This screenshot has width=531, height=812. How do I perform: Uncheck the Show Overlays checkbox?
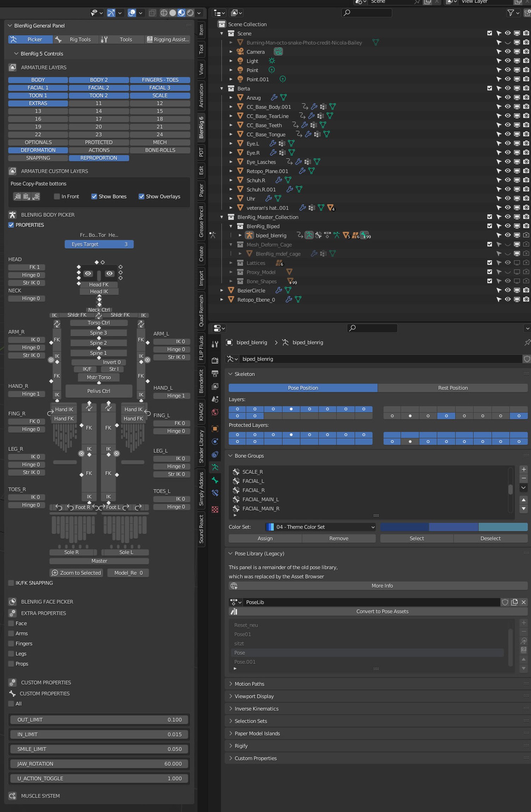tap(141, 196)
